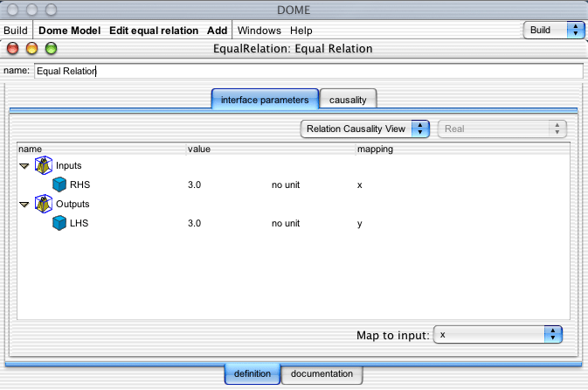Open the Map to input dropdown
The height and width of the screenshot is (390, 588).
[x=498, y=334]
